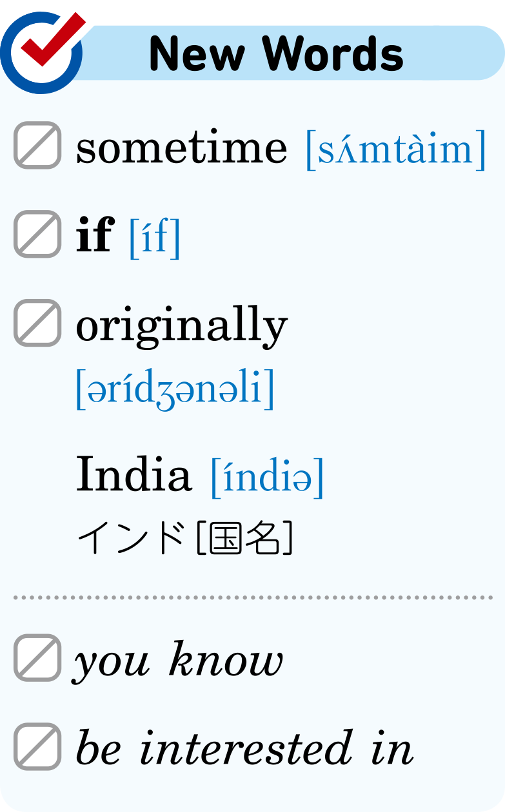Click the phonetic spelling of if

click(x=155, y=237)
